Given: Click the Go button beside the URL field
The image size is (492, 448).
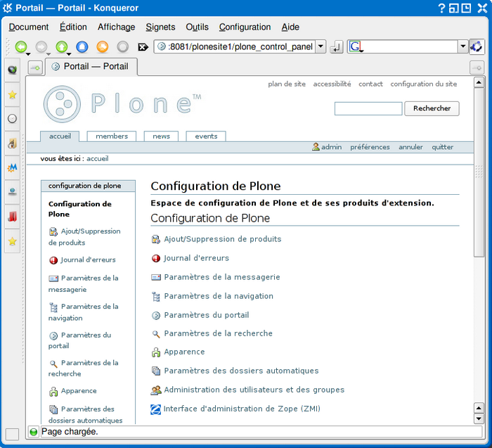Looking at the screenshot, I should pos(336,47).
